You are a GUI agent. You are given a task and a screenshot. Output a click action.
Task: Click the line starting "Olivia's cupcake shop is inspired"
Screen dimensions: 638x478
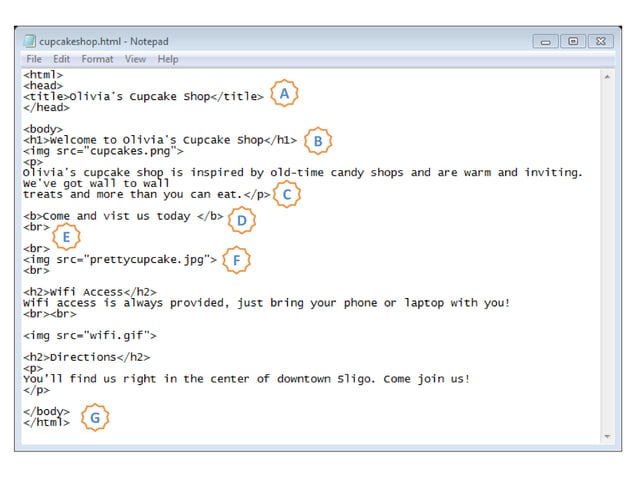click(303, 172)
